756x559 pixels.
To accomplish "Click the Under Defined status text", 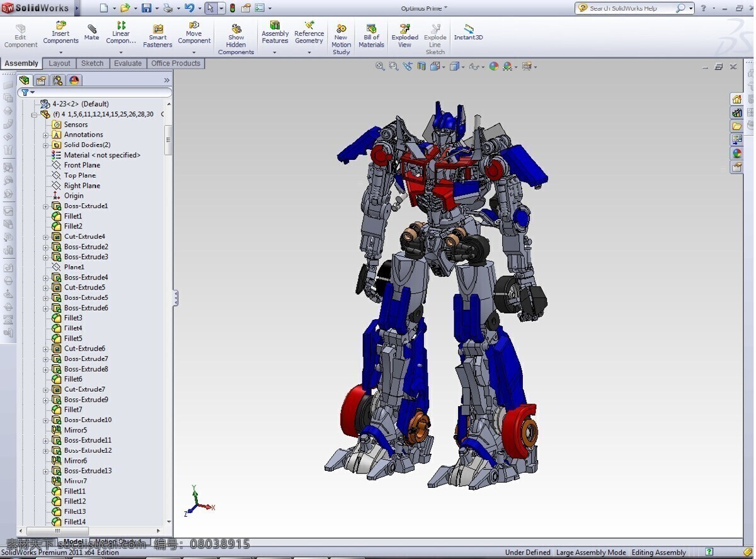I will tap(528, 553).
